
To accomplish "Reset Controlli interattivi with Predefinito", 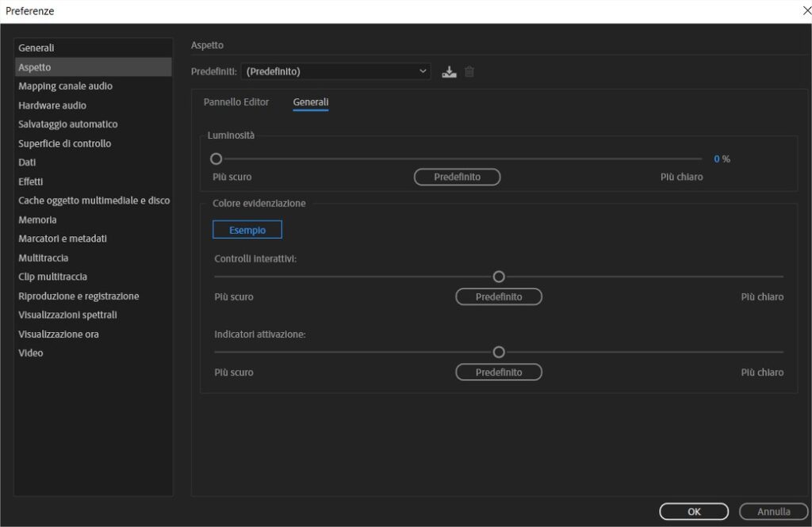I will 499,296.
